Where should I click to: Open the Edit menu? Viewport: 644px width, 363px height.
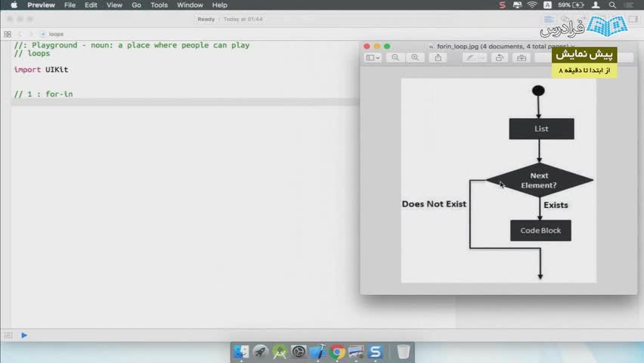pos(91,5)
